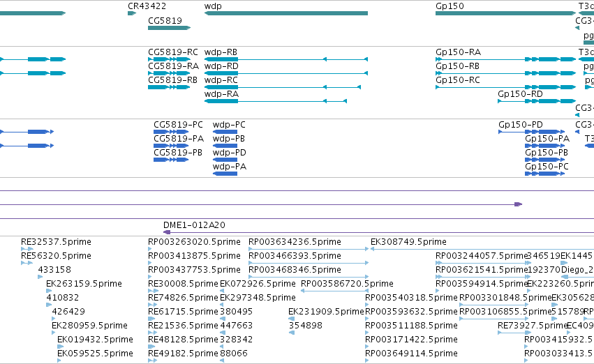The height and width of the screenshot is (364, 594).
Task: Select transcript wdp-RA
Action: (x=221, y=94)
